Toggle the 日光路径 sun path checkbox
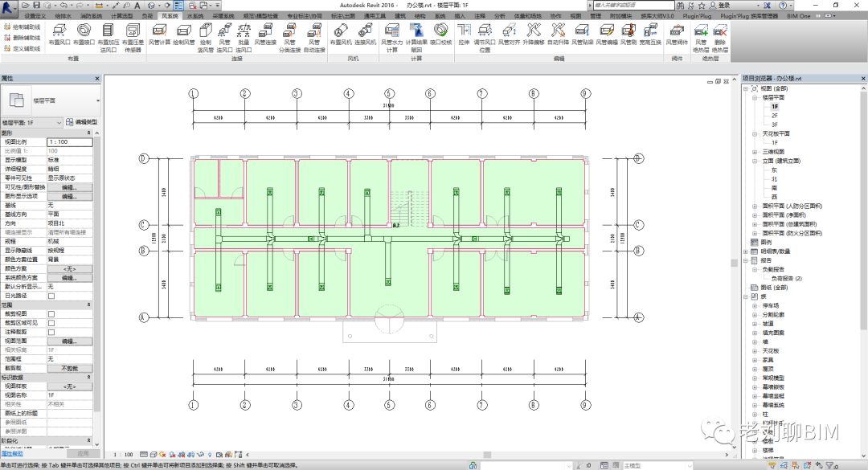The height and width of the screenshot is (470, 868). click(51, 296)
